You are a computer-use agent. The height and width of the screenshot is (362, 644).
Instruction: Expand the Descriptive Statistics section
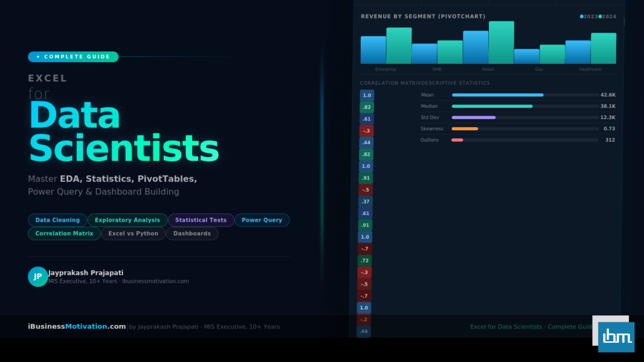[456, 83]
